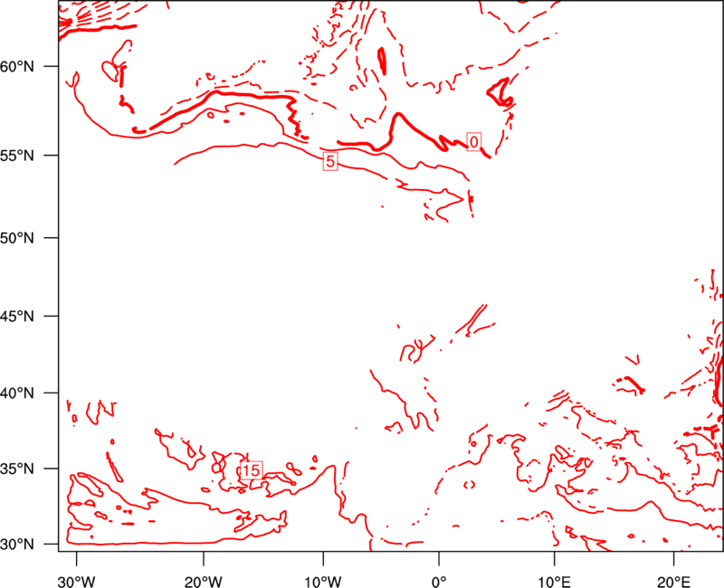Click the 10°W longitude label

[x=323, y=582]
